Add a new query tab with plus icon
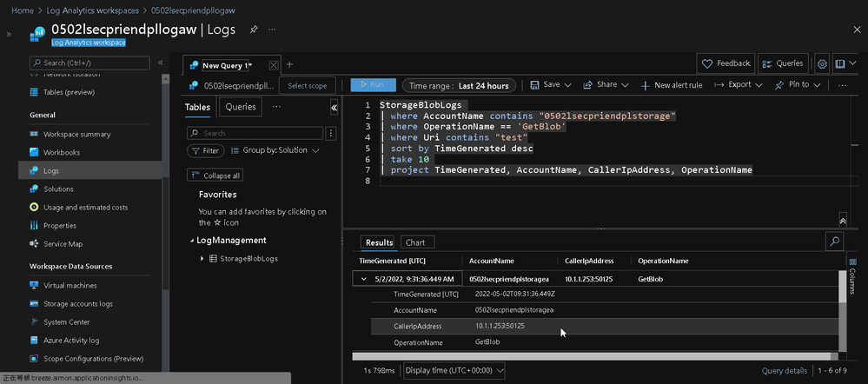Image resolution: width=868 pixels, height=384 pixels. coord(289,65)
